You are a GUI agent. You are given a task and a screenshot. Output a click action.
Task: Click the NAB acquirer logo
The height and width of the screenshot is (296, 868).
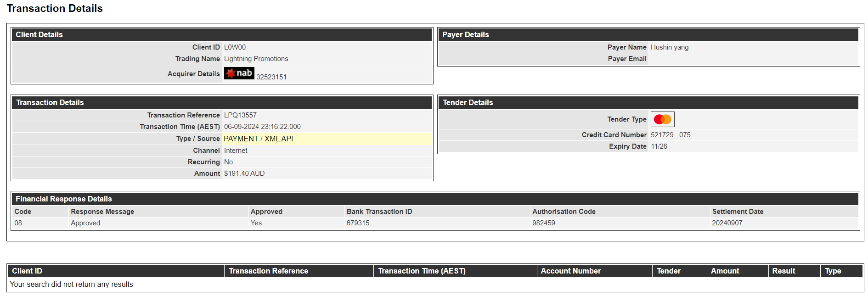239,73
